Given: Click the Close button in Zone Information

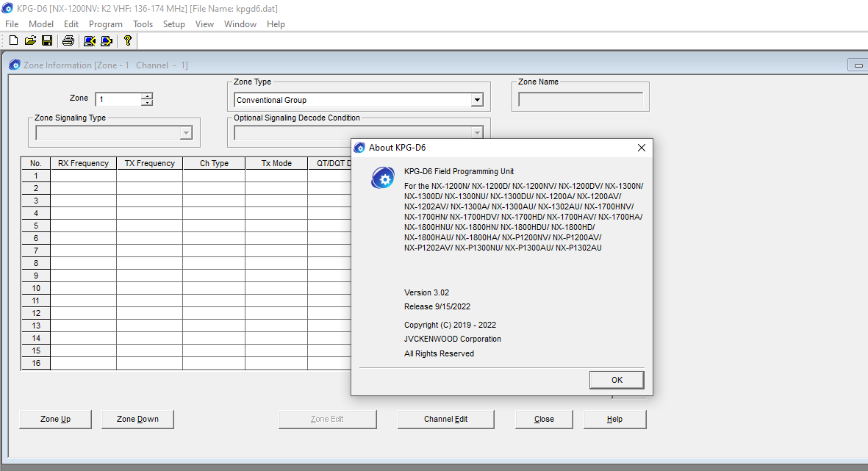Looking at the screenshot, I should click(544, 419).
